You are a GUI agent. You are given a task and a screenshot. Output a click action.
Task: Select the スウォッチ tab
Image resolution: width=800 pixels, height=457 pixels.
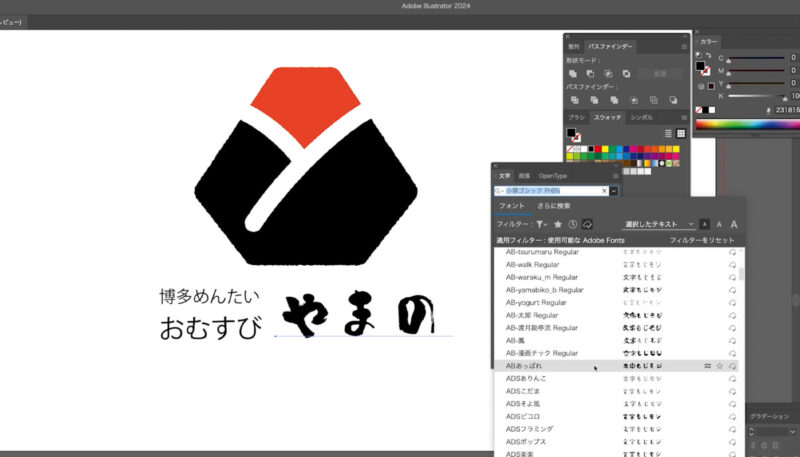pyautogui.click(x=607, y=118)
